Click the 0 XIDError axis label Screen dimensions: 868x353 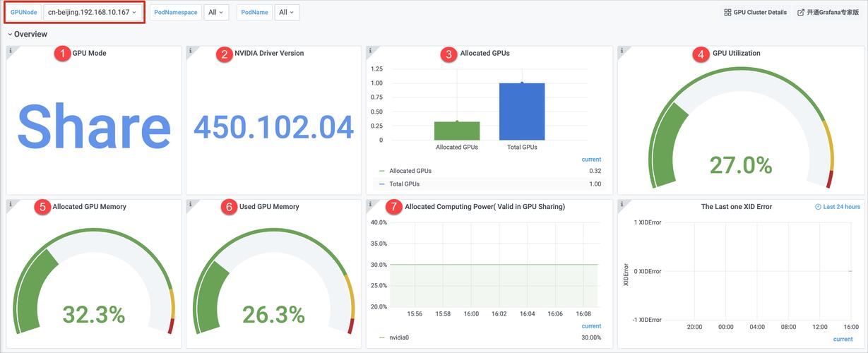[647, 271]
